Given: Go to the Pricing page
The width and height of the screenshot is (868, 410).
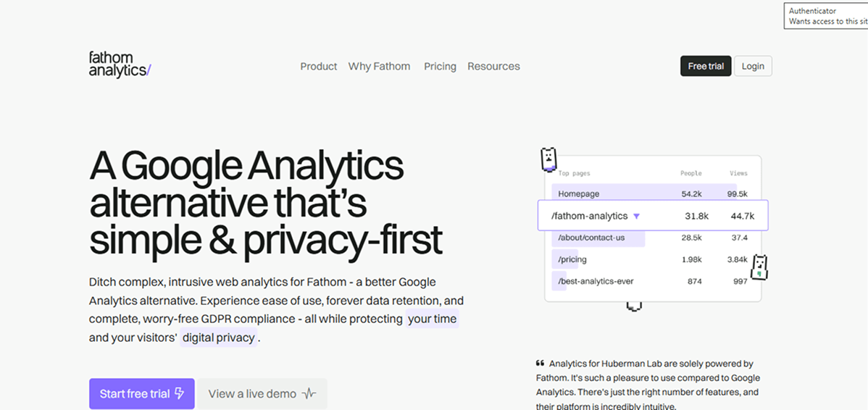Looking at the screenshot, I should (x=440, y=66).
